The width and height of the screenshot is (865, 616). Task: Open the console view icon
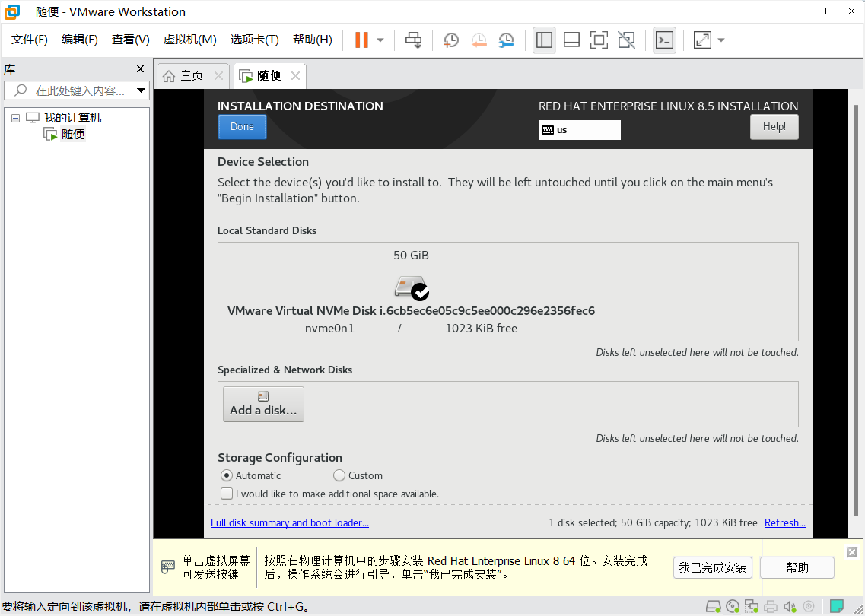[664, 40]
